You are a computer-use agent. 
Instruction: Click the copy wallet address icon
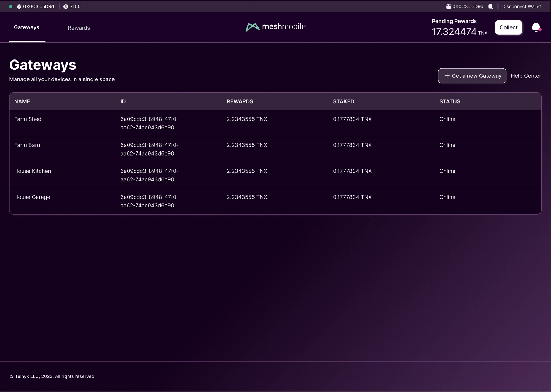click(491, 6)
